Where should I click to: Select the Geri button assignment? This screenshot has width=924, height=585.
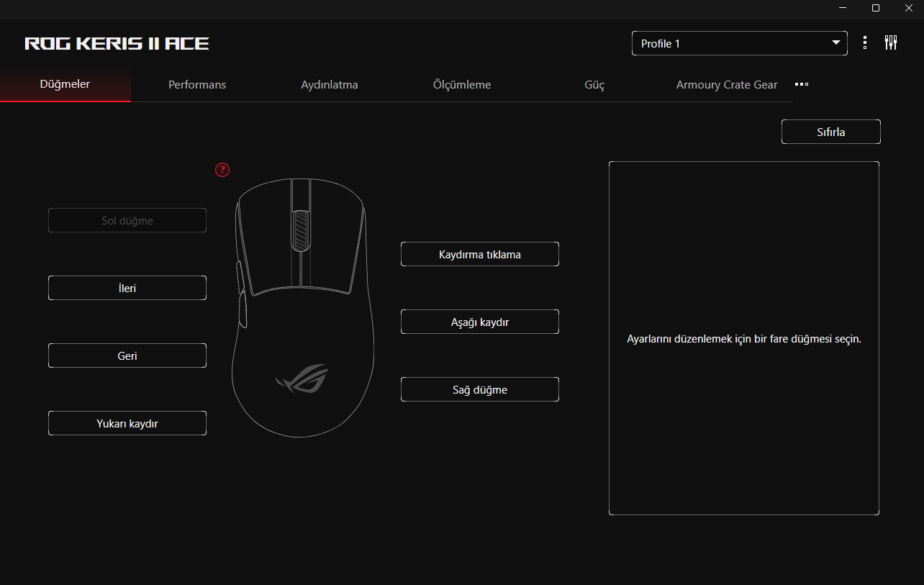point(127,355)
